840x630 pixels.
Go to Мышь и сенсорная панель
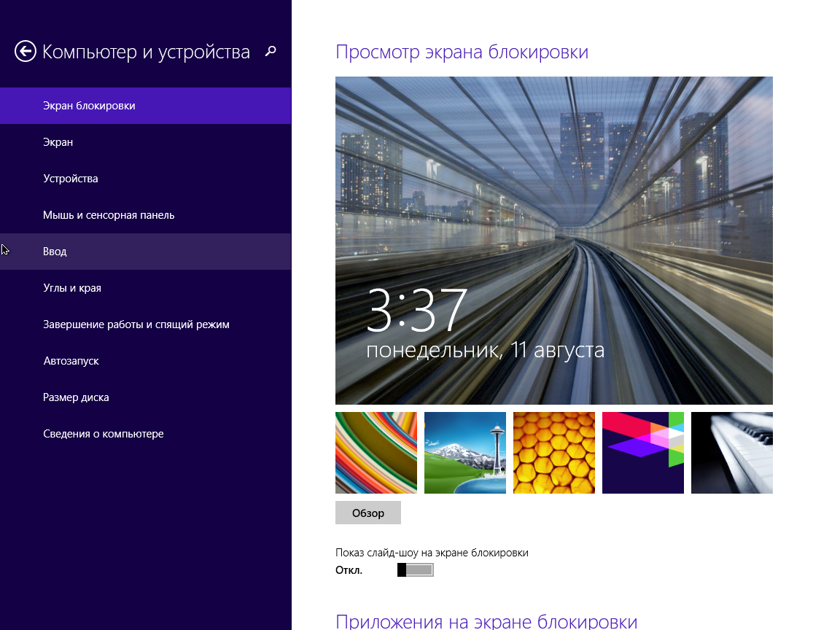click(x=146, y=215)
